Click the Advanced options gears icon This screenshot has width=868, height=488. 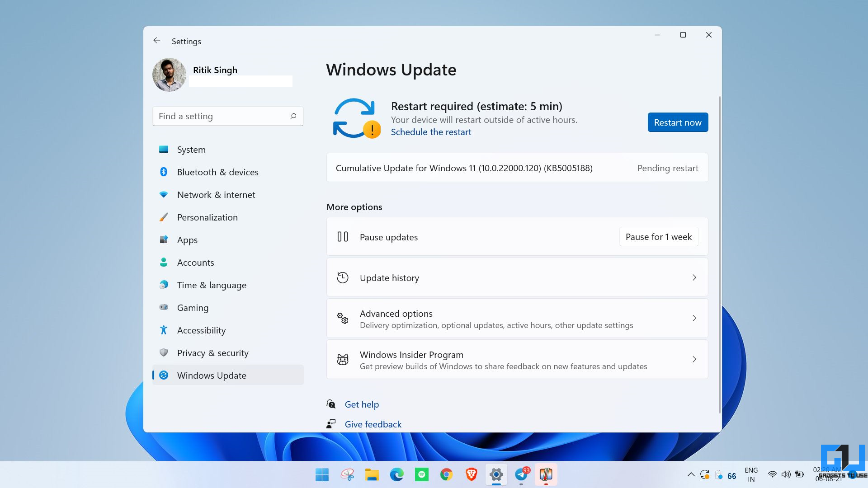coord(343,318)
